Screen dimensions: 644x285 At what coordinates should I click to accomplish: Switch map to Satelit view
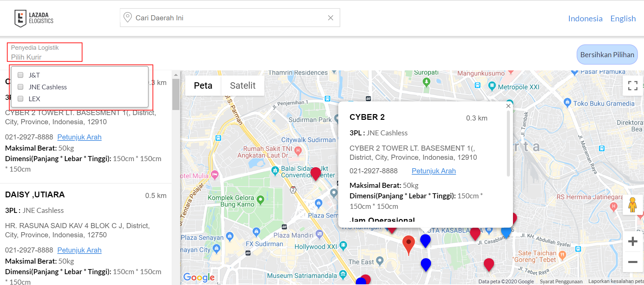point(242,86)
